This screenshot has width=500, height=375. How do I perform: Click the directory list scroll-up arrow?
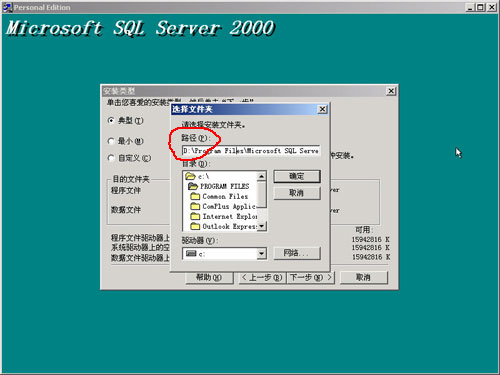[262, 176]
